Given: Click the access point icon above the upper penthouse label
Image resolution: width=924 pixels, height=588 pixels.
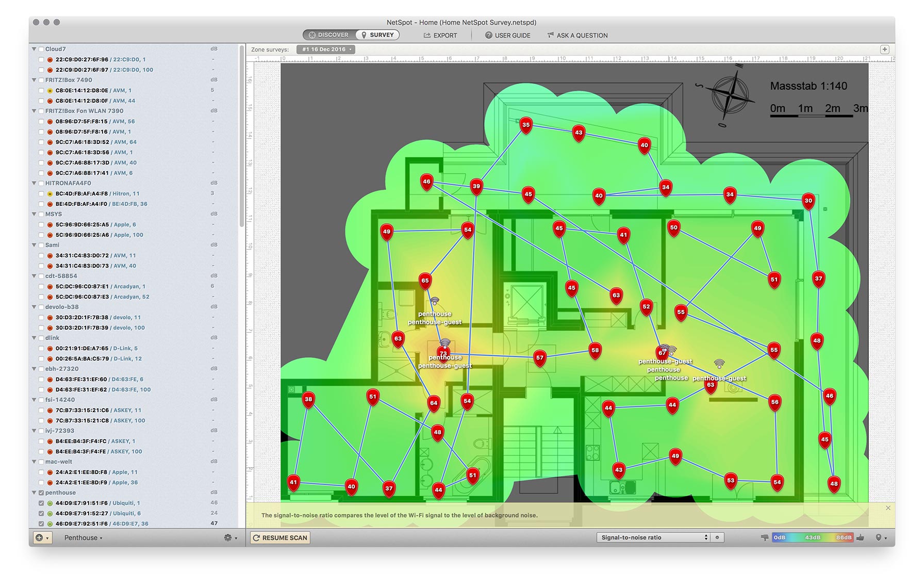Looking at the screenshot, I should click(x=435, y=301).
